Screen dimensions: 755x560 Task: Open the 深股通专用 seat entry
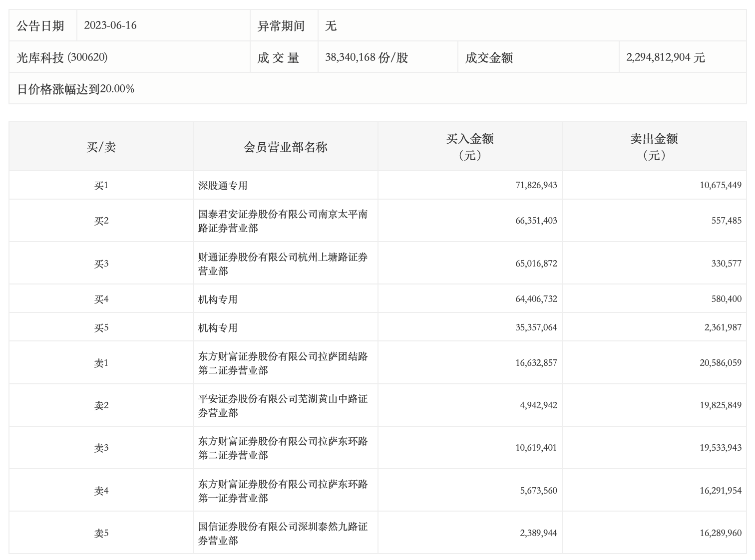click(x=223, y=186)
